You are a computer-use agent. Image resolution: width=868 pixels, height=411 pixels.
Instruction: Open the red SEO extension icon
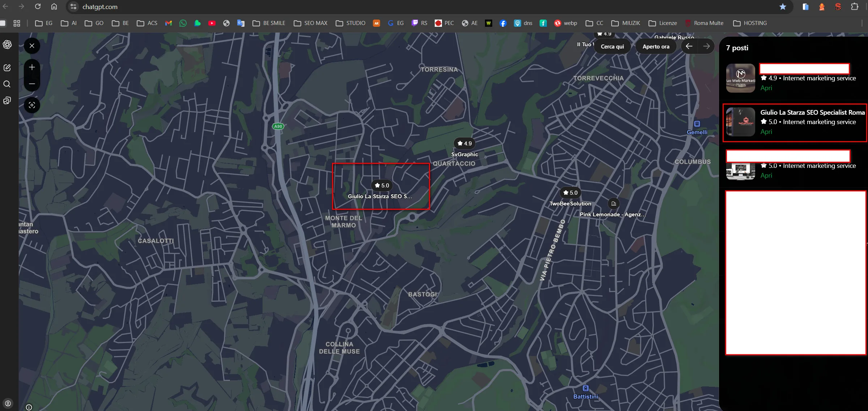[x=838, y=7]
